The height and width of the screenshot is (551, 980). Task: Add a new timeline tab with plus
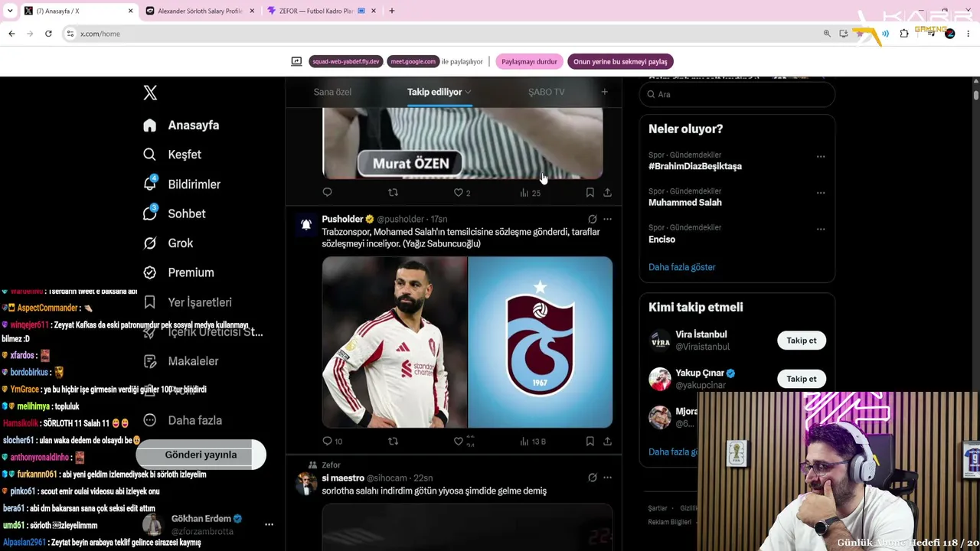click(x=604, y=92)
